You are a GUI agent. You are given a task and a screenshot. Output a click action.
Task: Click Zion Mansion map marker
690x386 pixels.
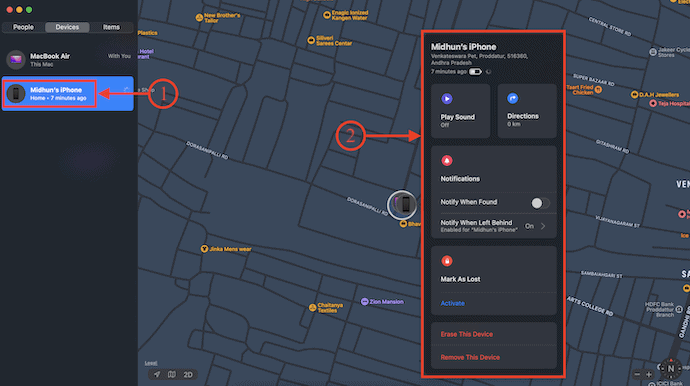click(x=364, y=301)
